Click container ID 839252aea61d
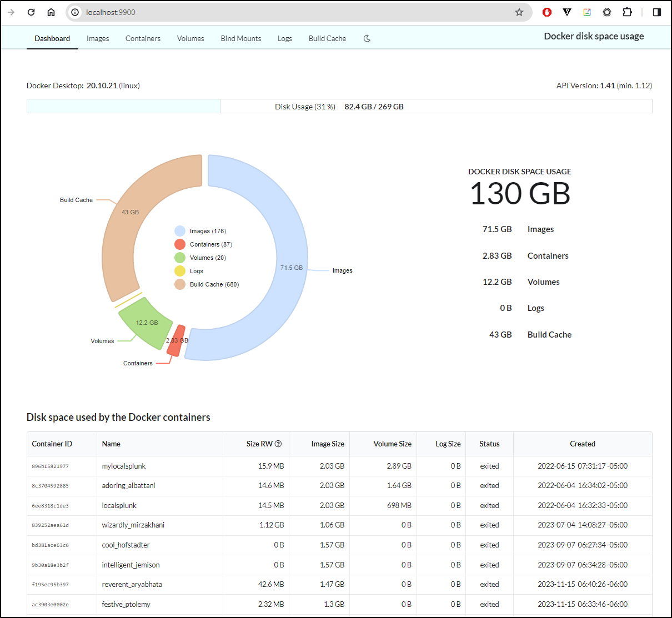The image size is (672, 618). pyautogui.click(x=51, y=525)
